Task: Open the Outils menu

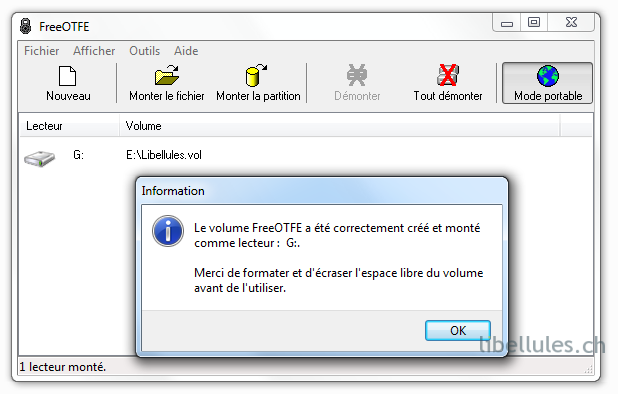Action: pyautogui.click(x=144, y=51)
